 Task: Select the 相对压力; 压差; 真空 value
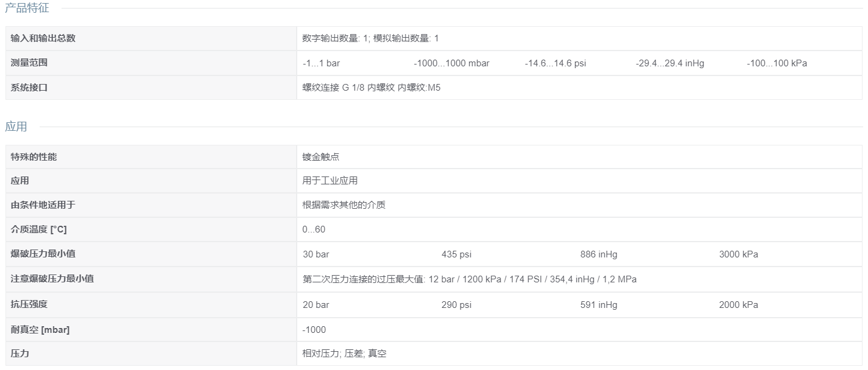[344, 354]
